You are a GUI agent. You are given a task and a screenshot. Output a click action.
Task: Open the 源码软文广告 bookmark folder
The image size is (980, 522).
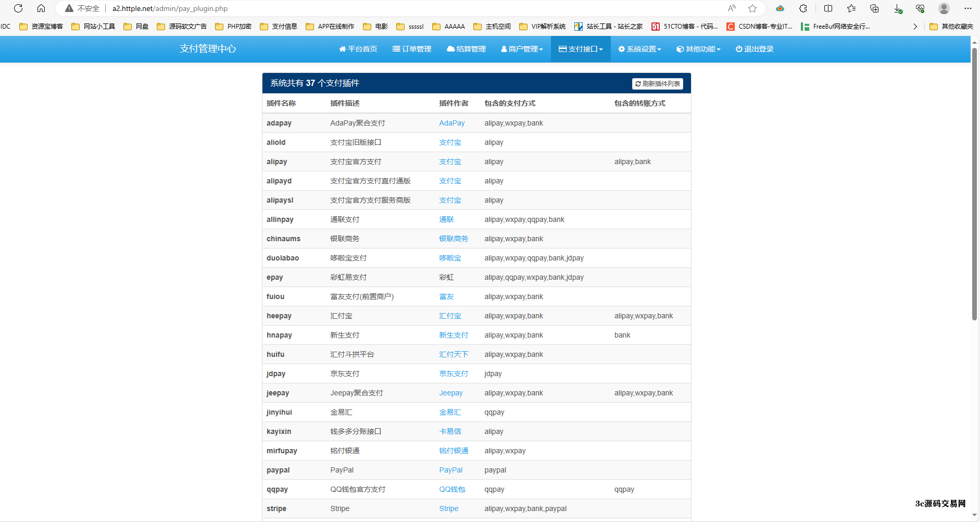point(182,27)
